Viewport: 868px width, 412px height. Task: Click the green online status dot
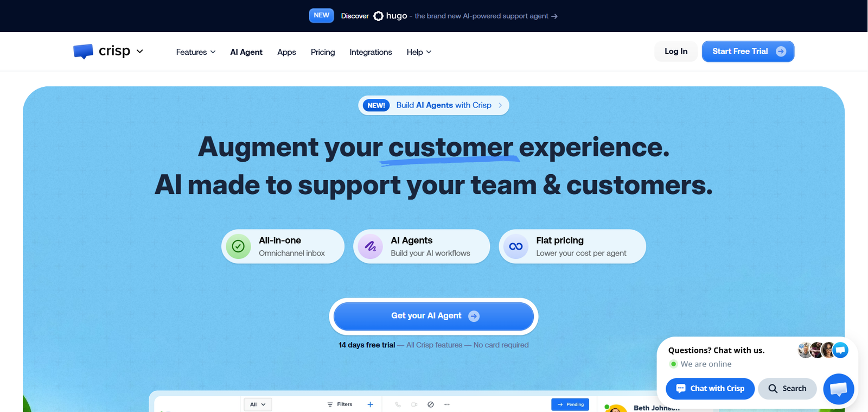coord(673,364)
